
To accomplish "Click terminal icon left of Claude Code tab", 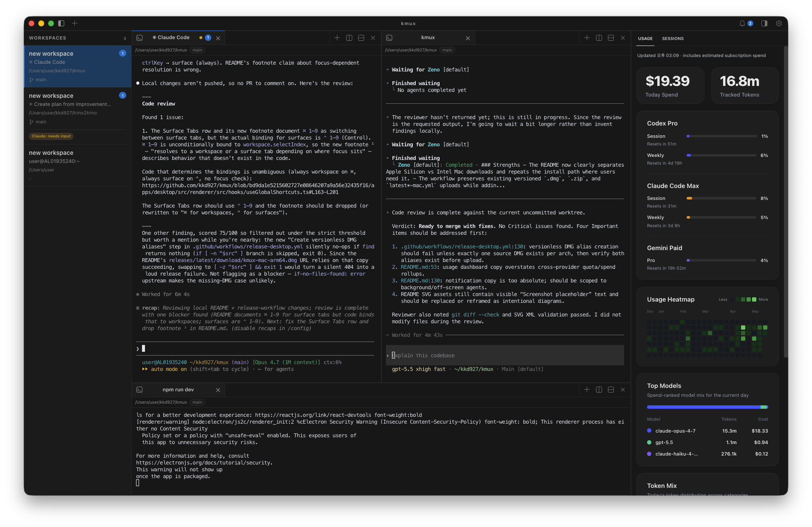I will point(139,38).
